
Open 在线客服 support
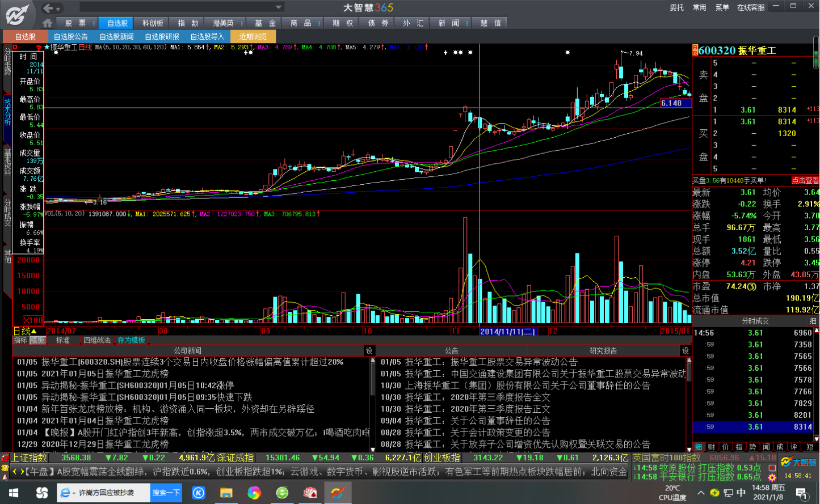click(x=750, y=7)
